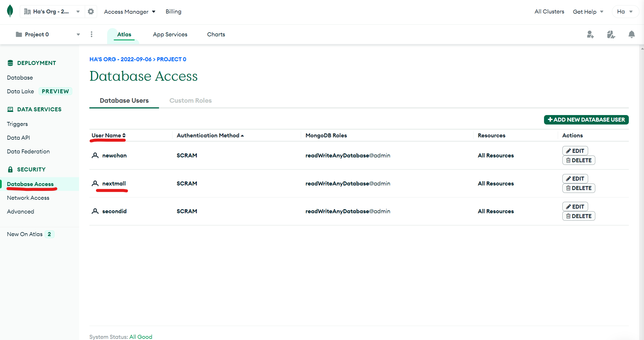Open Network Access in sidebar
Image resolution: width=644 pixels, height=340 pixels.
(28, 198)
